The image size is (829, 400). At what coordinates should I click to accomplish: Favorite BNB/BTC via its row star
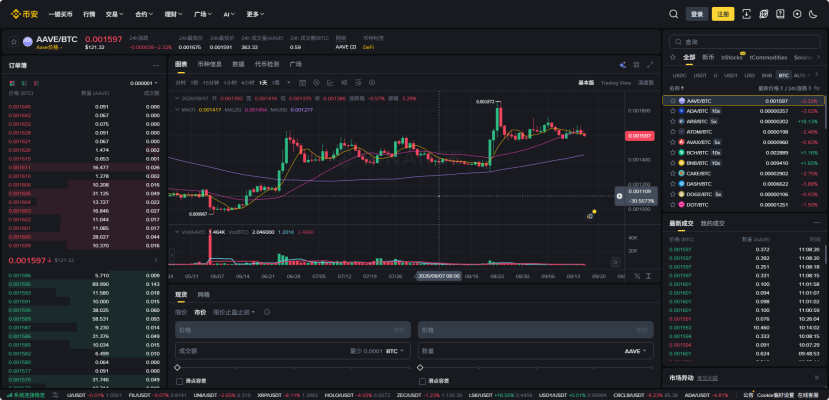[673, 163]
